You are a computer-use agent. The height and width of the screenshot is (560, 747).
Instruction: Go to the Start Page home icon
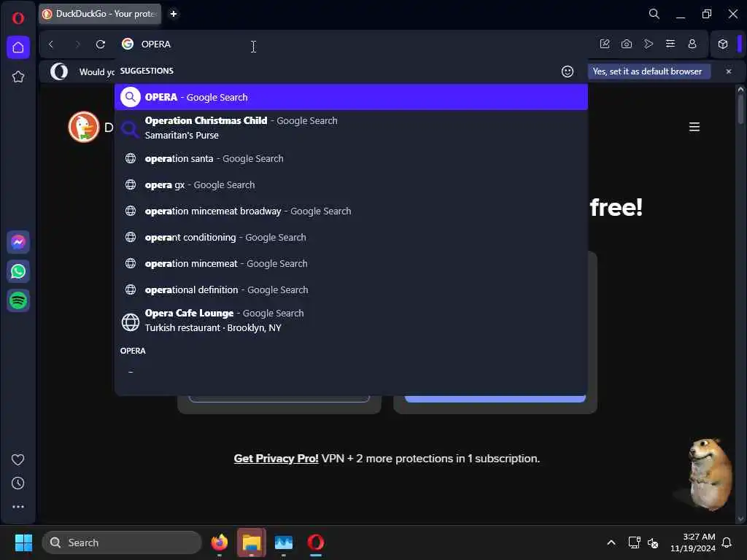pos(18,47)
